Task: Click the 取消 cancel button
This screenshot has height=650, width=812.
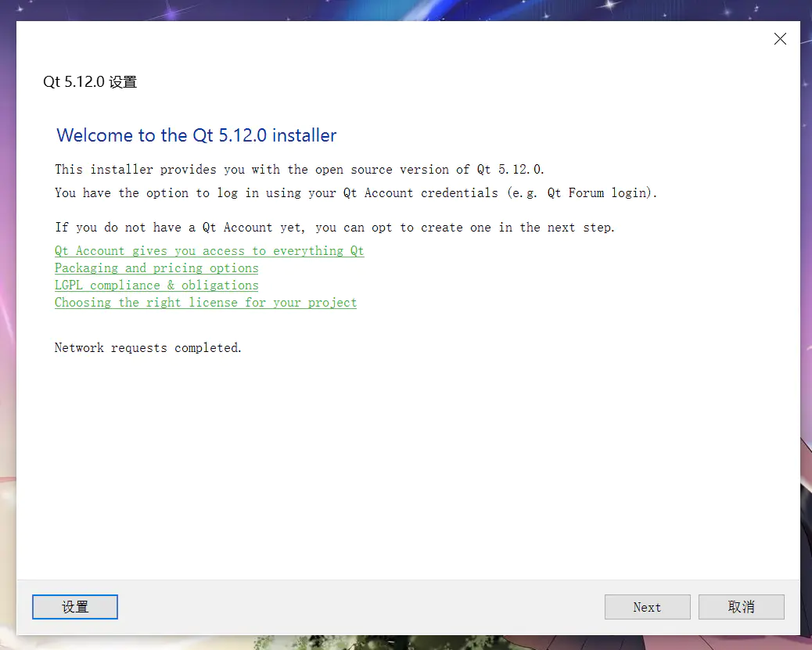Action: [741, 607]
